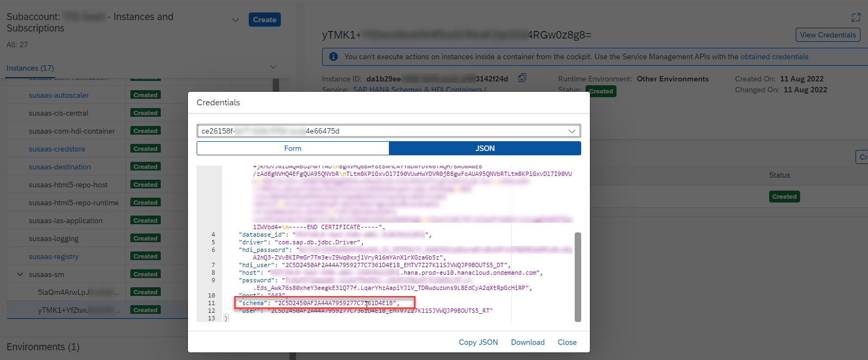The image size is (868, 360).
Task: Click Copy JSON
Action: click(478, 342)
